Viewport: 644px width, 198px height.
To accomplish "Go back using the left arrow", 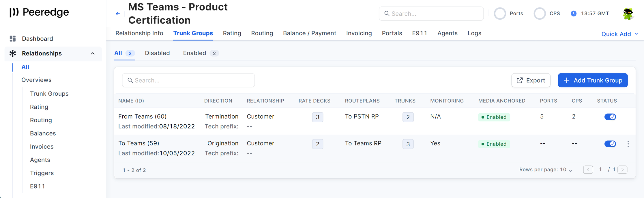I will pyautogui.click(x=118, y=14).
